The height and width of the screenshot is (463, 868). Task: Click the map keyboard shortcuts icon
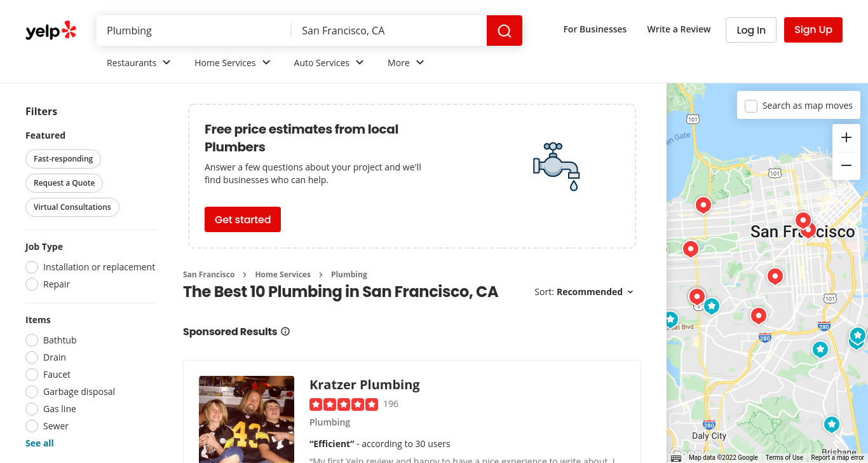tap(676, 458)
